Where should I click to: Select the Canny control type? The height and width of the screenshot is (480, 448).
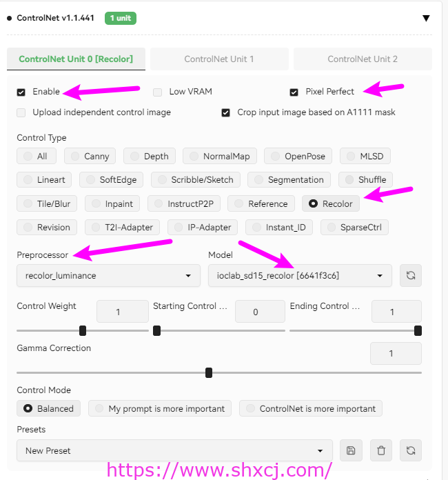(x=90, y=156)
